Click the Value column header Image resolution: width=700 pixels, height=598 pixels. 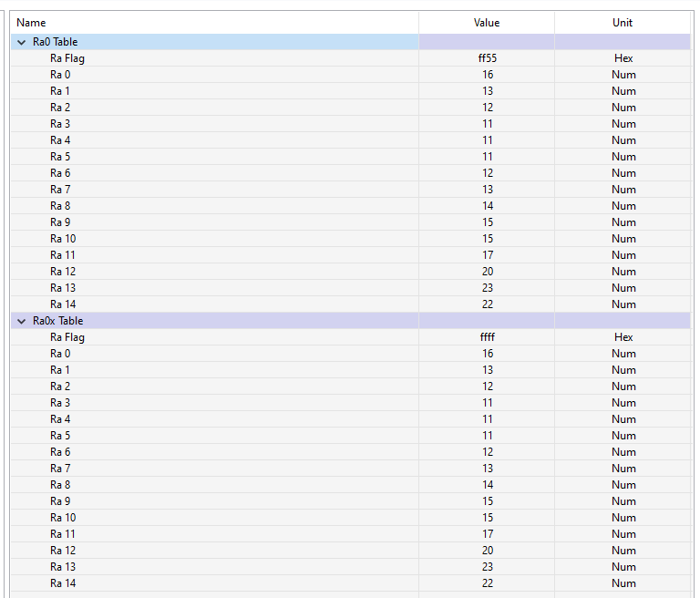click(x=487, y=23)
